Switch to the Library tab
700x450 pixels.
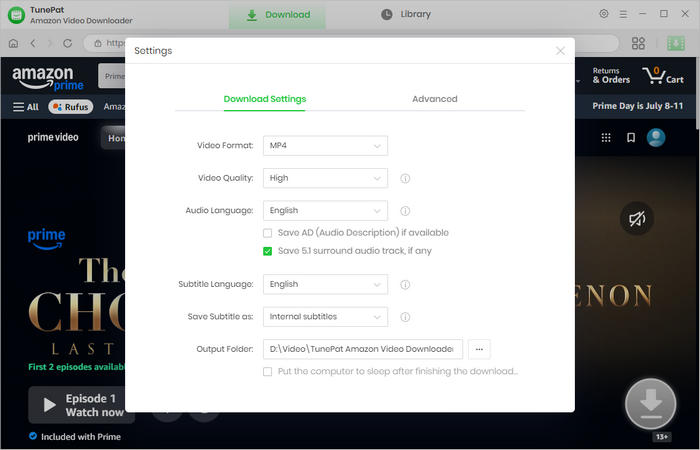tap(406, 14)
